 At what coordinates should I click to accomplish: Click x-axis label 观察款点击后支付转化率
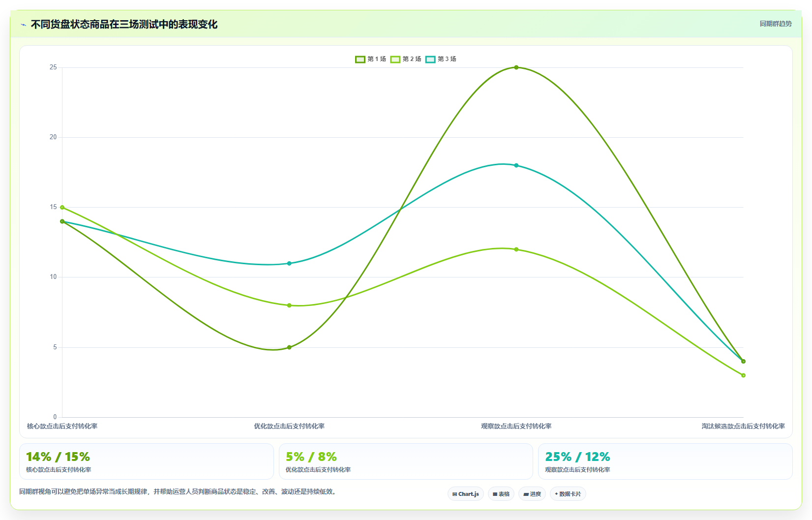516,426
